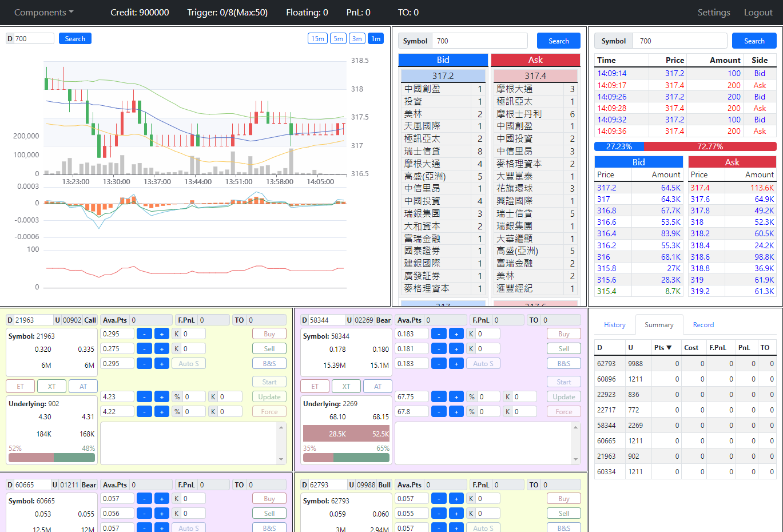Click minus beside 0.057 in 60665 Buy row
The image size is (783, 532).
pyautogui.click(x=145, y=499)
